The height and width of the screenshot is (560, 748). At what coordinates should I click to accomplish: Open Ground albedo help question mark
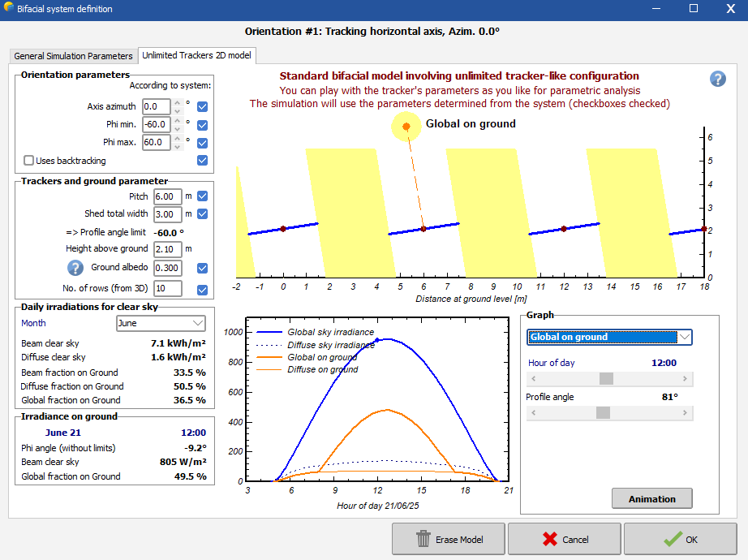(75, 268)
